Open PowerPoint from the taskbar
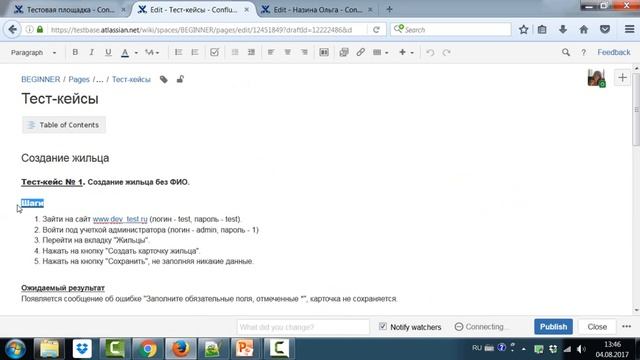The image size is (640, 360). pyautogui.click(x=246, y=349)
